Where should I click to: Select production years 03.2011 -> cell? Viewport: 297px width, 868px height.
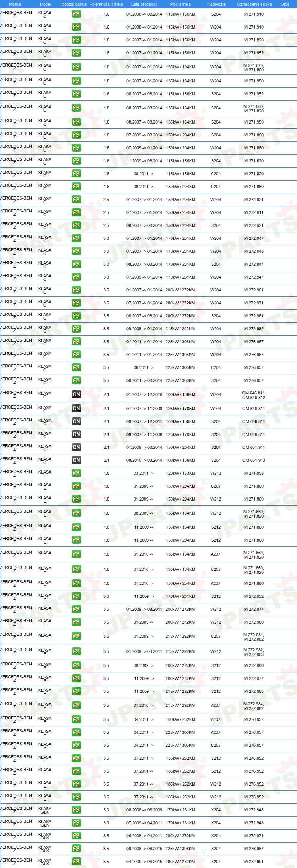(144, 474)
